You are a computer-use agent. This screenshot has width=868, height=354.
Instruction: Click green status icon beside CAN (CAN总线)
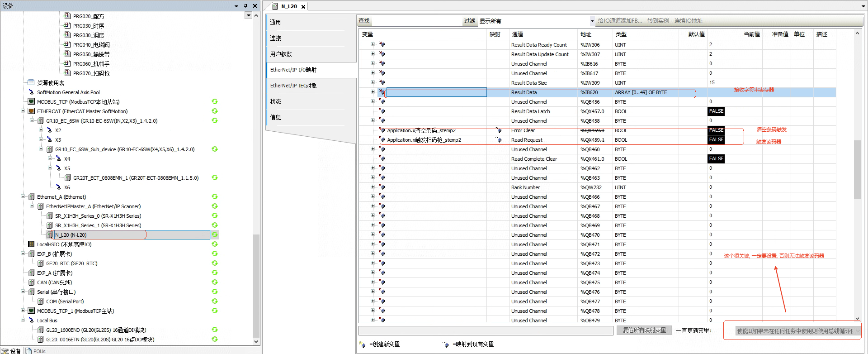(215, 282)
